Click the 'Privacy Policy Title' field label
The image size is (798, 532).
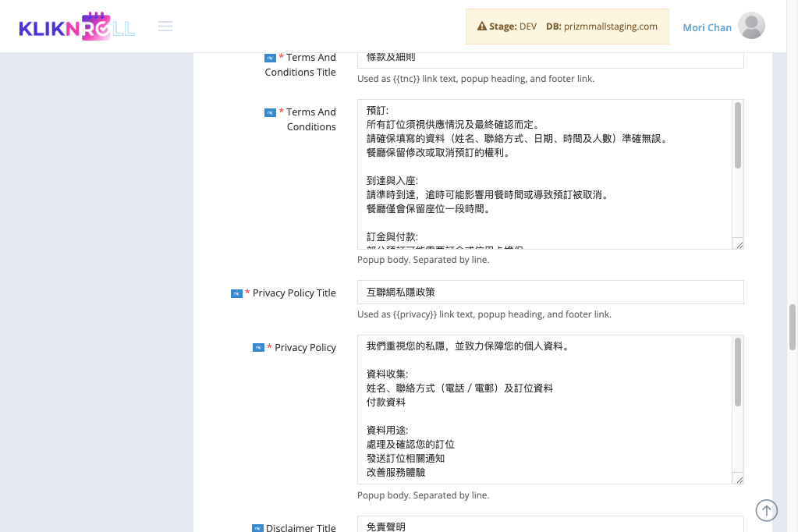coord(294,293)
